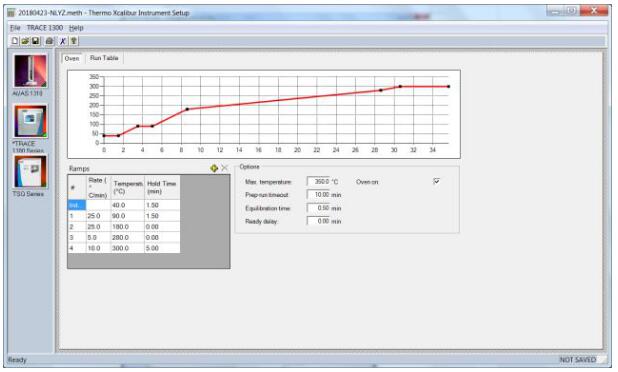Image resolution: width=618 pixels, height=372 pixels.
Task: Click the Max temperature input field
Action: click(x=318, y=182)
